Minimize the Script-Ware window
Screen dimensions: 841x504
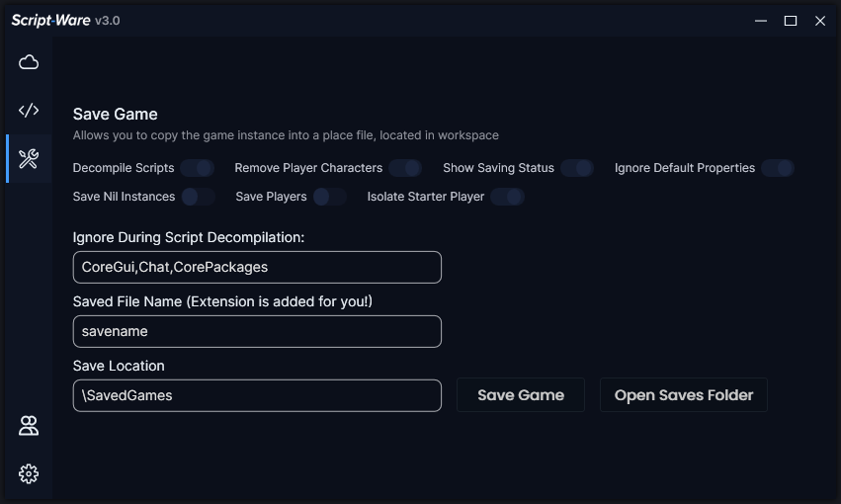click(x=760, y=21)
